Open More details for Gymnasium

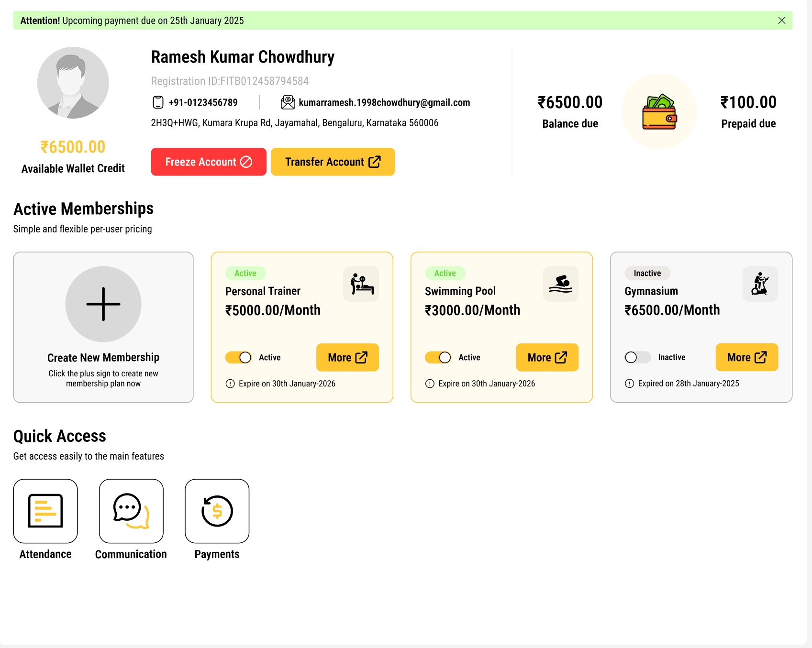(x=746, y=357)
